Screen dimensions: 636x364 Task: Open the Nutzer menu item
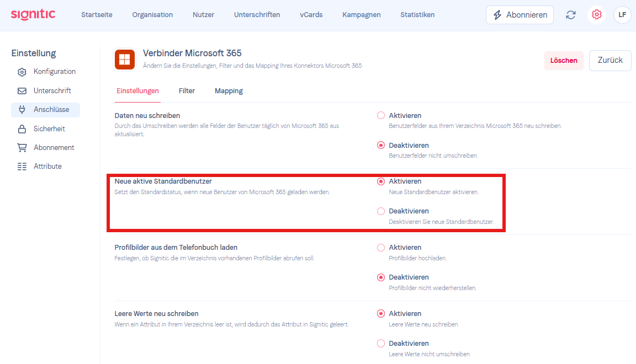(x=203, y=14)
